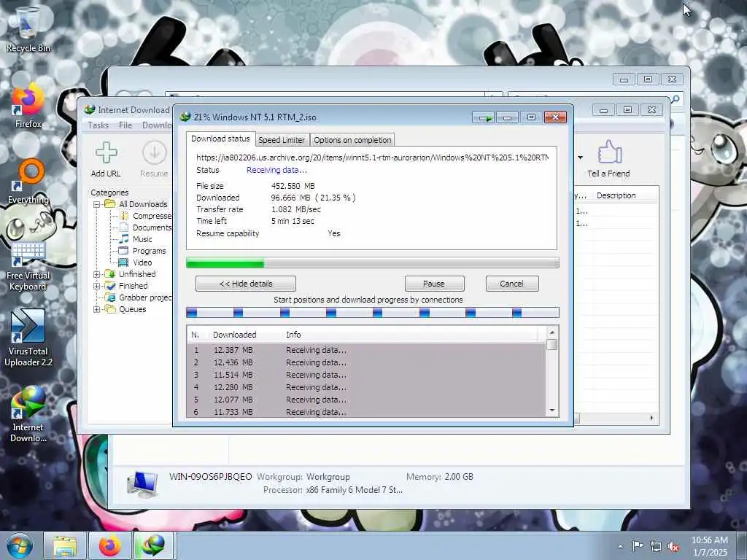Viewport: 747px width, 560px height.
Task: Click the connections list scrollbar thumb
Action: point(552,345)
